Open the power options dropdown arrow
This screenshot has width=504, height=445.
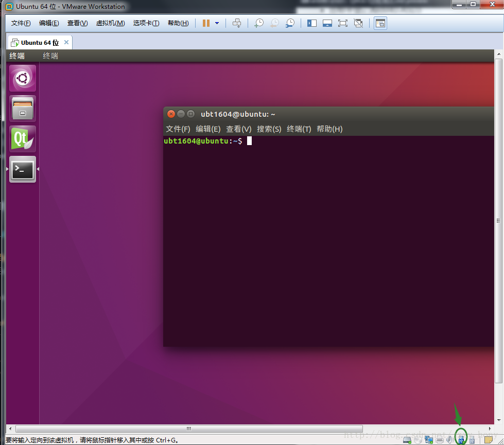point(217,23)
